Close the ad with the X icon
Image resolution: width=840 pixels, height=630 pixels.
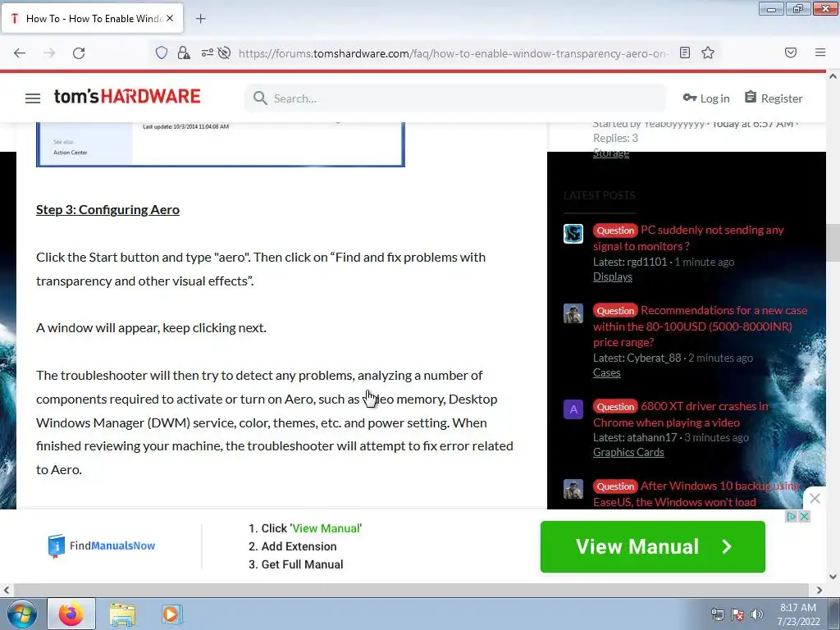(x=804, y=517)
